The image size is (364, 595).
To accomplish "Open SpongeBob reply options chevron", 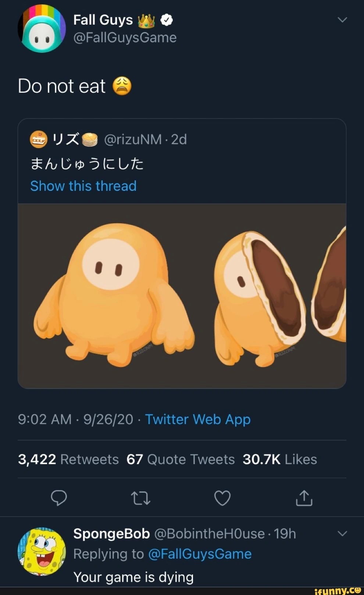I will (342, 534).
